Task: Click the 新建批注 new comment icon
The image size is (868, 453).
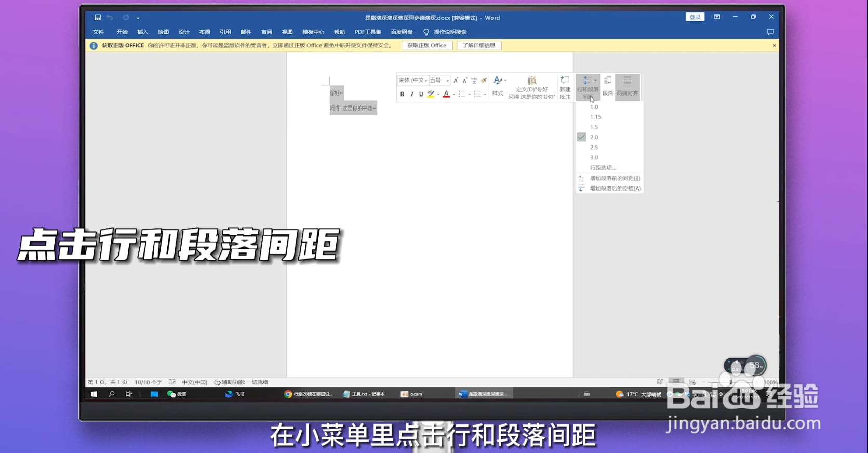Action: tap(565, 87)
